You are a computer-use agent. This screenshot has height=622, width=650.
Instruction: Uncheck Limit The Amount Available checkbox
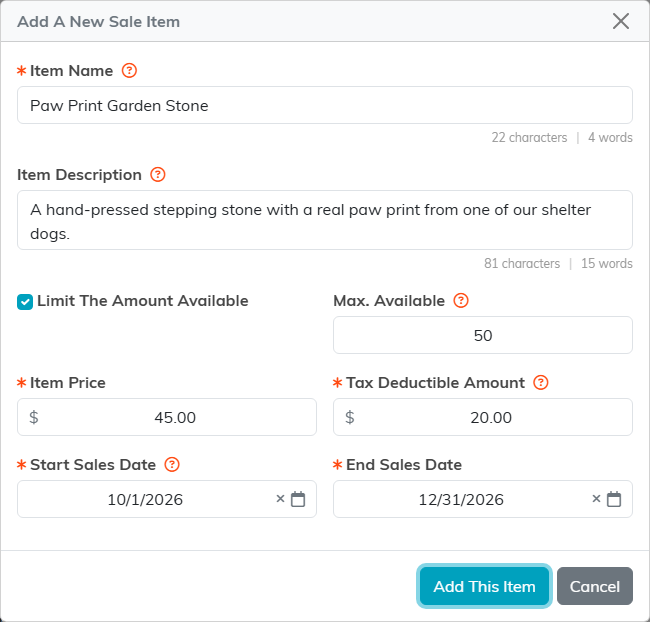point(25,302)
